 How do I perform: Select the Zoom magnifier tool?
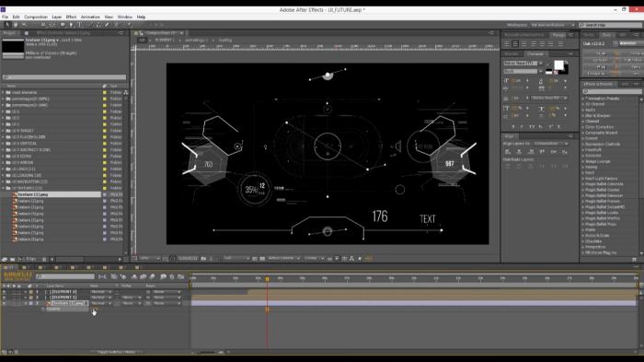tap(24, 25)
